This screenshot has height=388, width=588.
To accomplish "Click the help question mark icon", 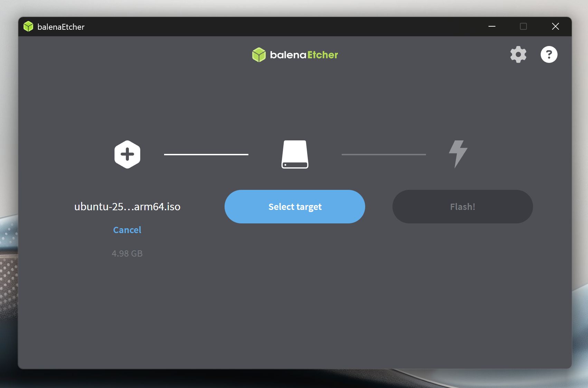I will [x=549, y=54].
